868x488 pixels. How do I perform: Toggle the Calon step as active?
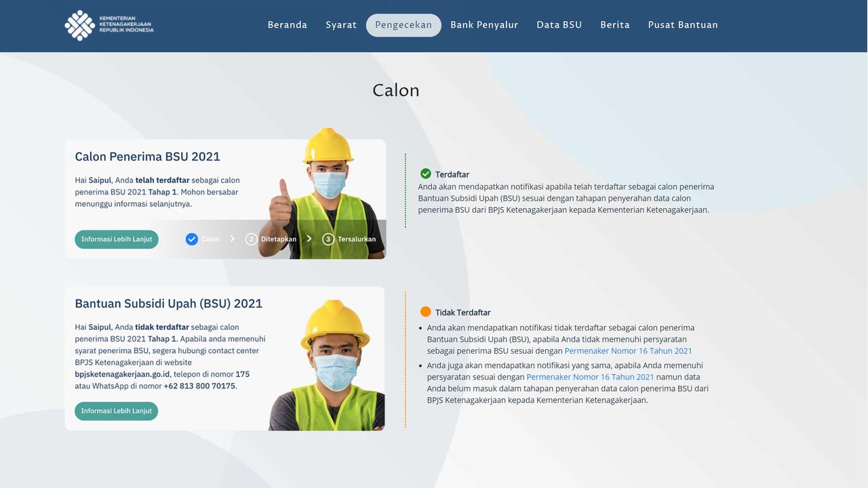coord(203,239)
